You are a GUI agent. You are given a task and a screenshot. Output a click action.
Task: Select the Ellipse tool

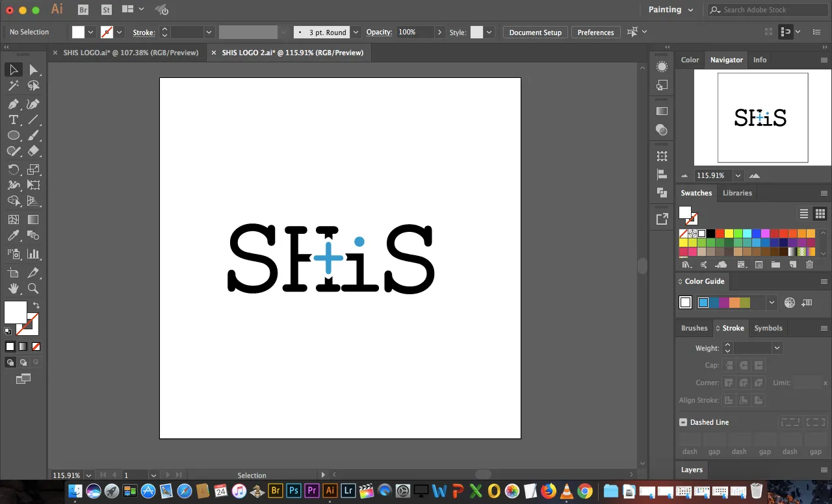pyautogui.click(x=14, y=136)
